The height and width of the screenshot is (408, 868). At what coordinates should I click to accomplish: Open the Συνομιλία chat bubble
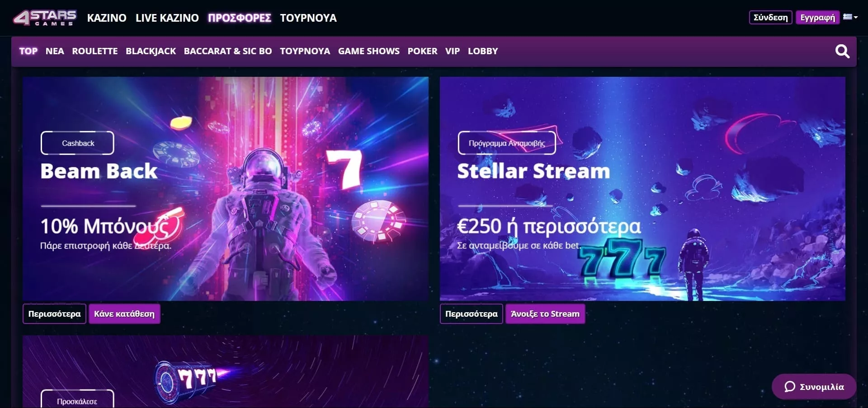814,387
